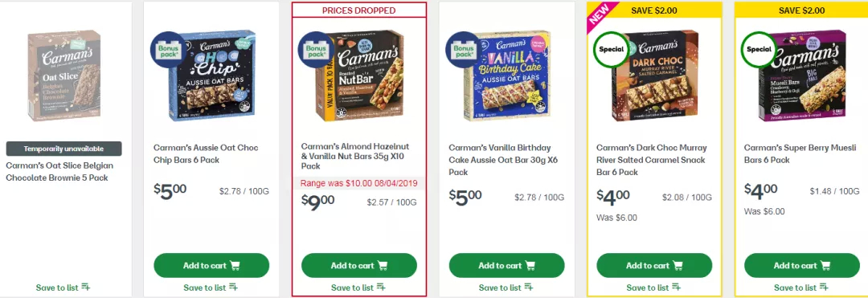Click the Special badge on Dark Choc bars
The width and height of the screenshot is (868, 298).
tap(612, 49)
